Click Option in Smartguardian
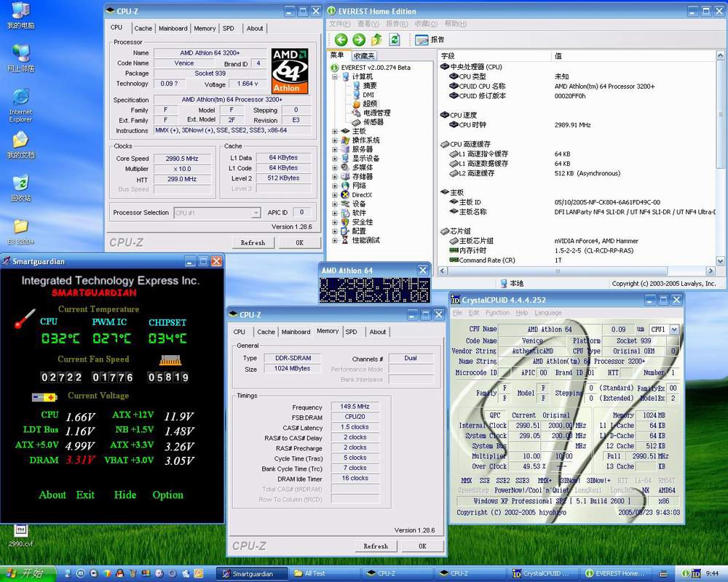 click(x=167, y=495)
